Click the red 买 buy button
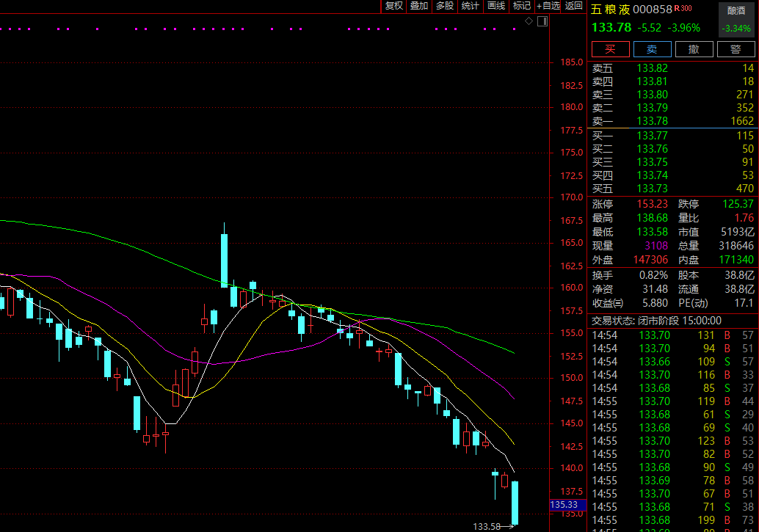The width and height of the screenshot is (759, 532). [x=611, y=49]
